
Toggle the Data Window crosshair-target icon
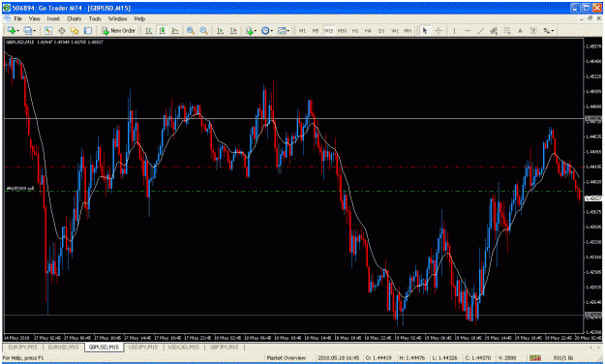click(61, 30)
